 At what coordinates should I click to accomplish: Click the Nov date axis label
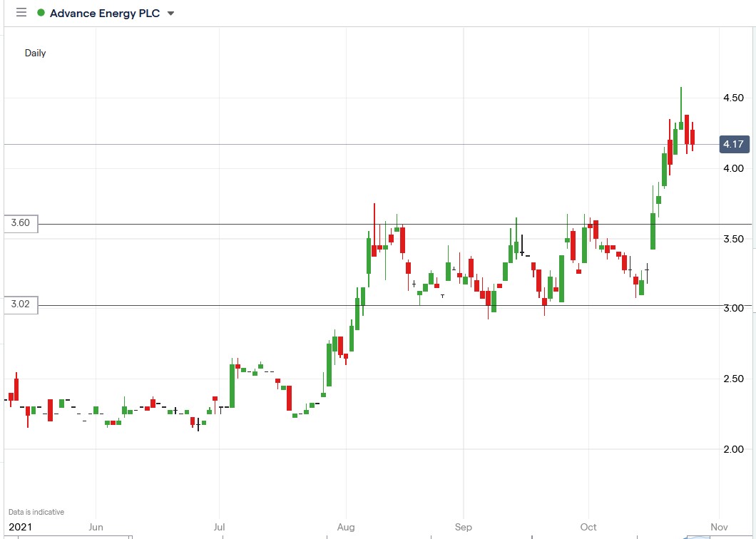pos(719,527)
